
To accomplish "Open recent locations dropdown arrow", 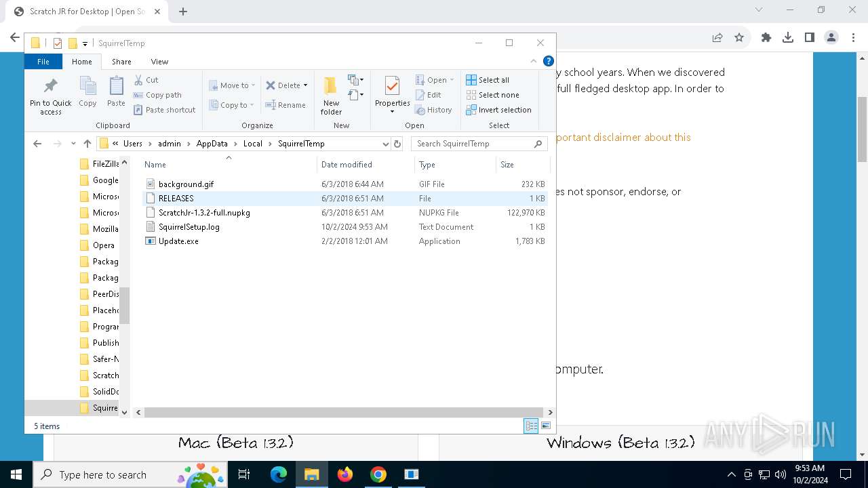I will tap(73, 144).
